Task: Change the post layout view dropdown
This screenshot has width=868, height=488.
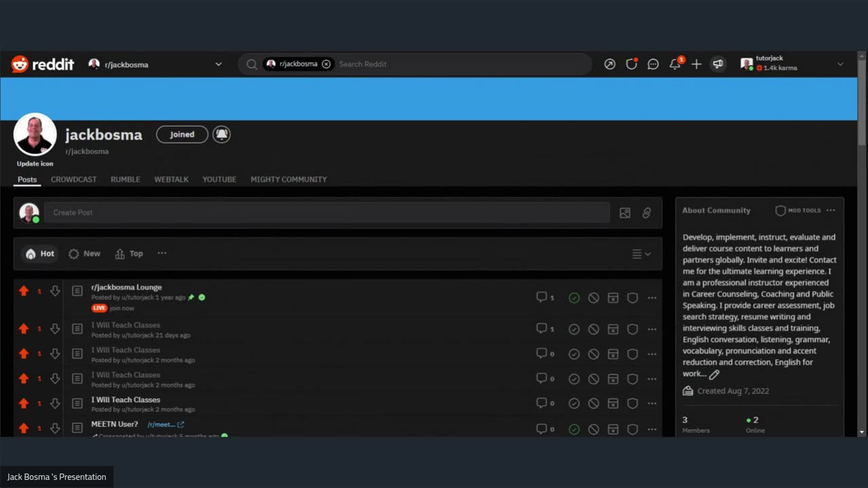Action: (x=642, y=254)
